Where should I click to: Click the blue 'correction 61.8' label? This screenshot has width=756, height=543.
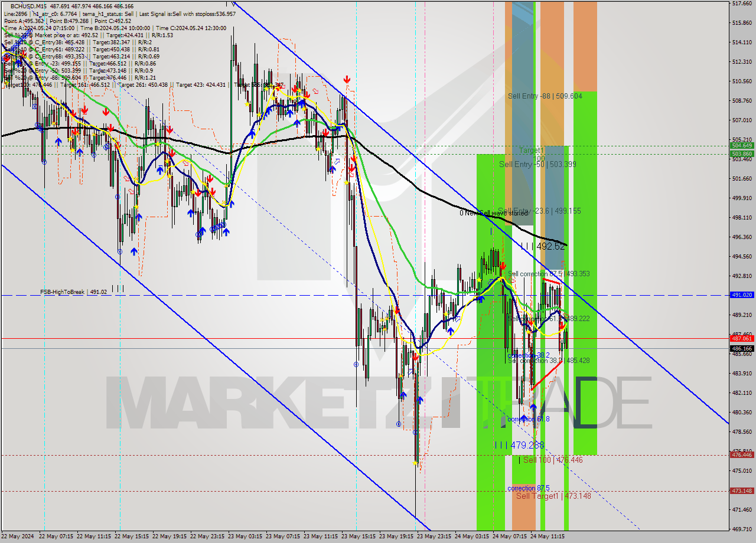529,419
